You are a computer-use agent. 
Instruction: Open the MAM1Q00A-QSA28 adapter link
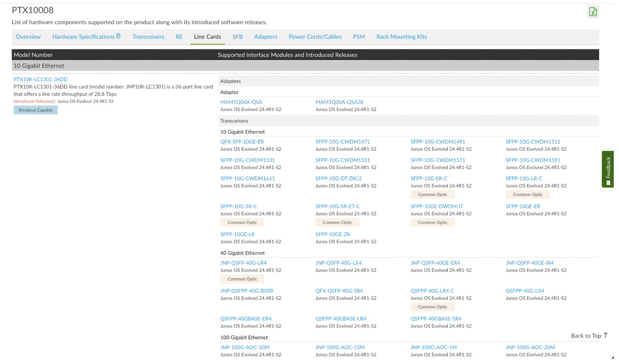coord(339,102)
